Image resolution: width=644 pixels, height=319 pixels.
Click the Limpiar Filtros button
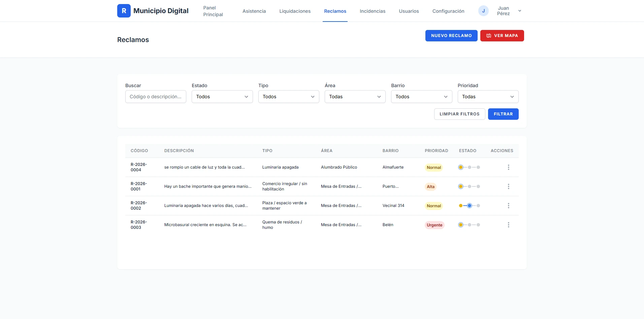pyautogui.click(x=459, y=114)
